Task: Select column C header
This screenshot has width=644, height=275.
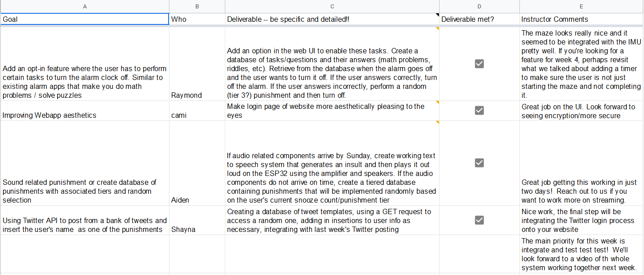Action: [332, 6]
